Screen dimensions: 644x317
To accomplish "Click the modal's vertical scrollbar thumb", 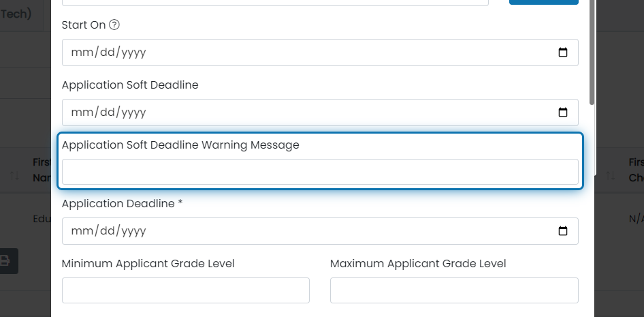I will 592,52.
